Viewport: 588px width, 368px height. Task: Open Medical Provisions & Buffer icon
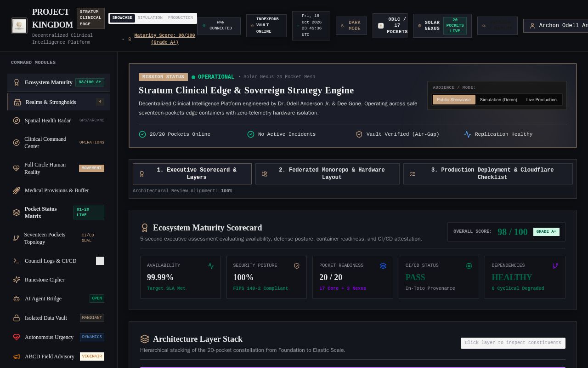pyautogui.click(x=17, y=190)
